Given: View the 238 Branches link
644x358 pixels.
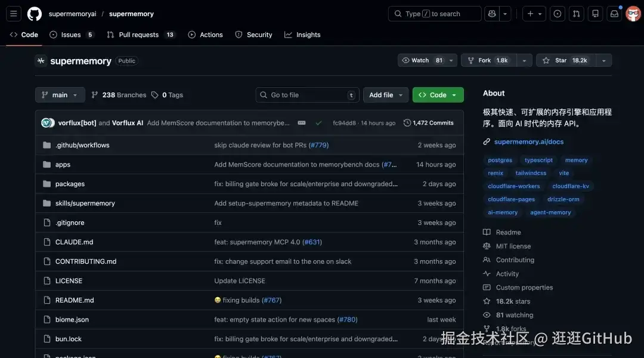Looking at the screenshot, I should 119,95.
